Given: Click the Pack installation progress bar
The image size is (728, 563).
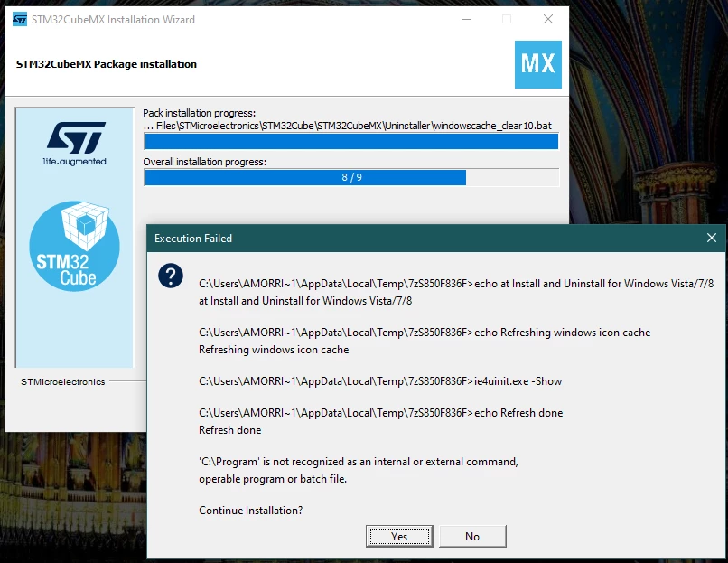Looking at the screenshot, I should (x=351, y=142).
